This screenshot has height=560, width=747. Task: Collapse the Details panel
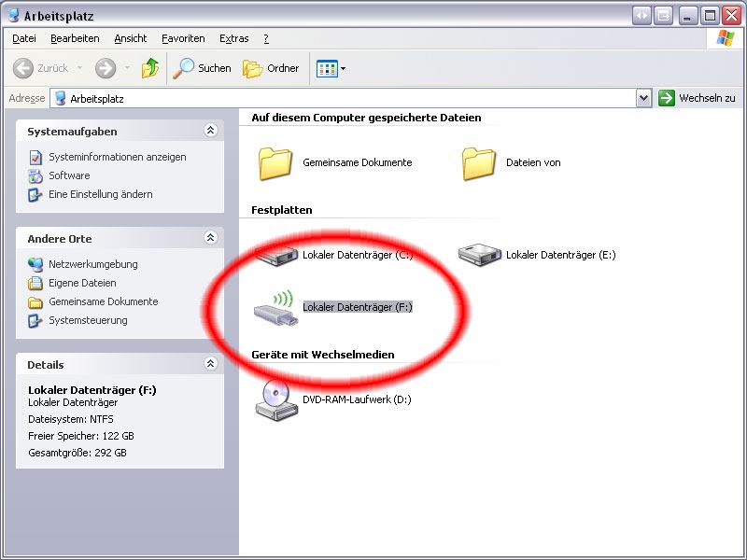(211, 363)
